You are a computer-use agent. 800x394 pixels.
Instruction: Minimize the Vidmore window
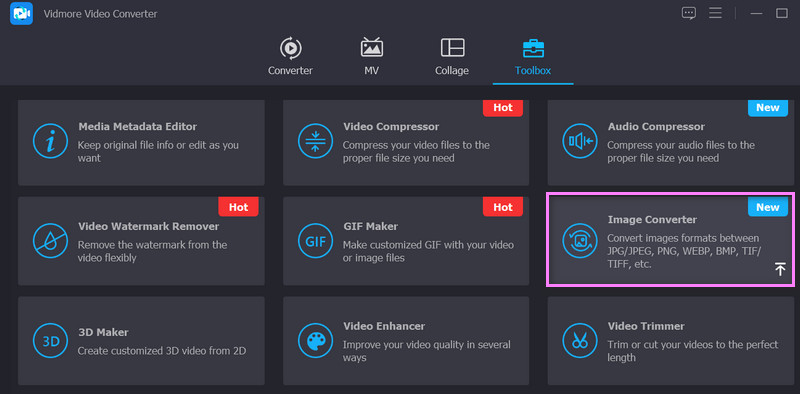click(756, 14)
